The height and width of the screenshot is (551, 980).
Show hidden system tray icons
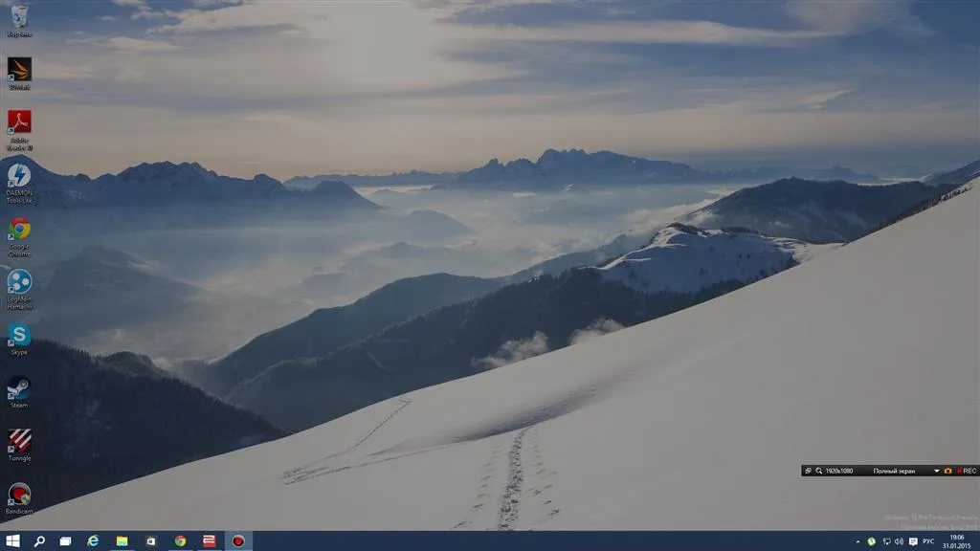tap(857, 541)
